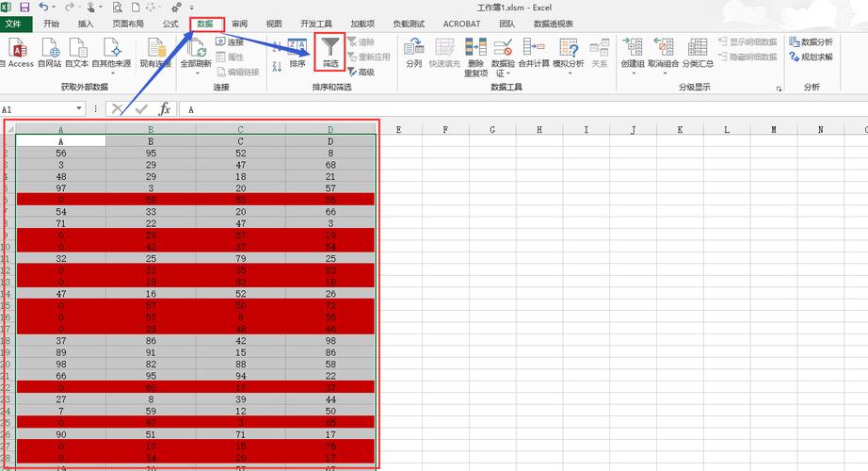Click the 连接 (Connections) icon
Viewport: 868px width, 471px height.
click(x=220, y=41)
